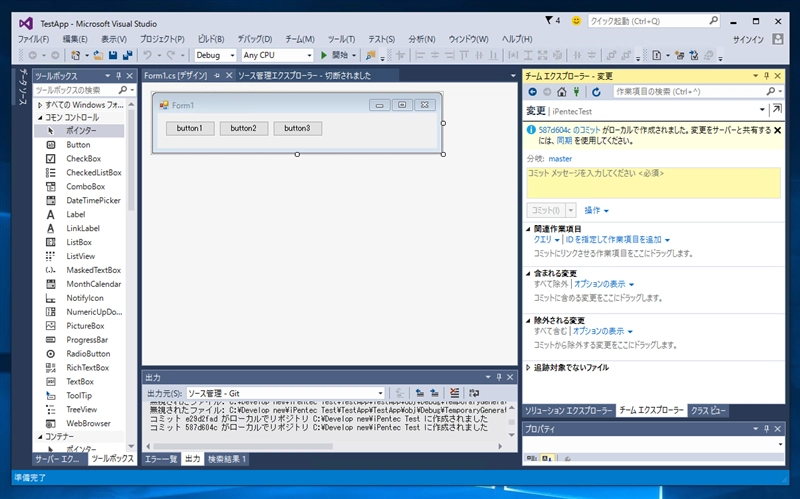The image size is (800, 499).
Task: Switch to the Error List tab
Action: pyautogui.click(x=161, y=459)
